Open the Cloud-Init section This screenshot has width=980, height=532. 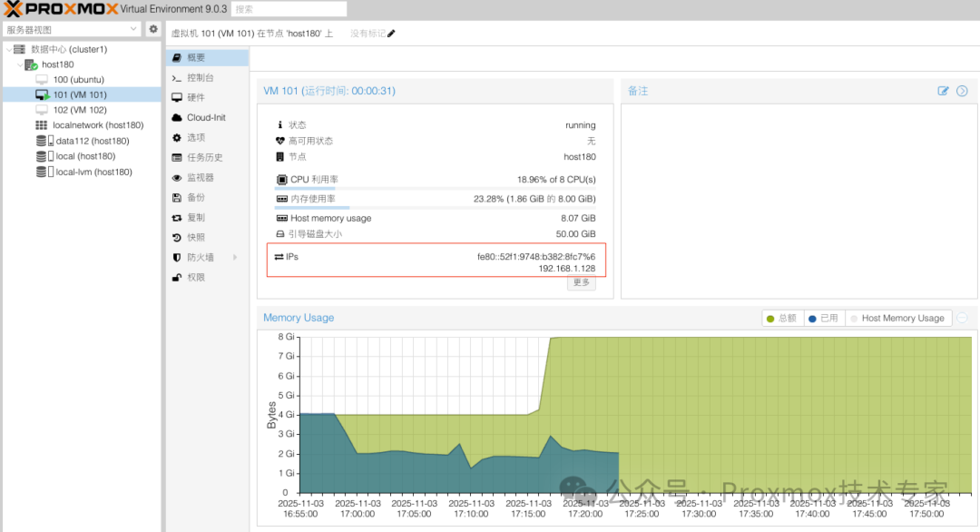206,118
